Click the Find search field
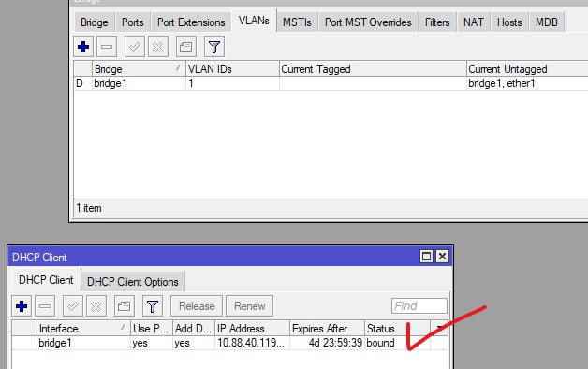Image resolution: width=588 pixels, height=369 pixels. pyautogui.click(x=419, y=305)
